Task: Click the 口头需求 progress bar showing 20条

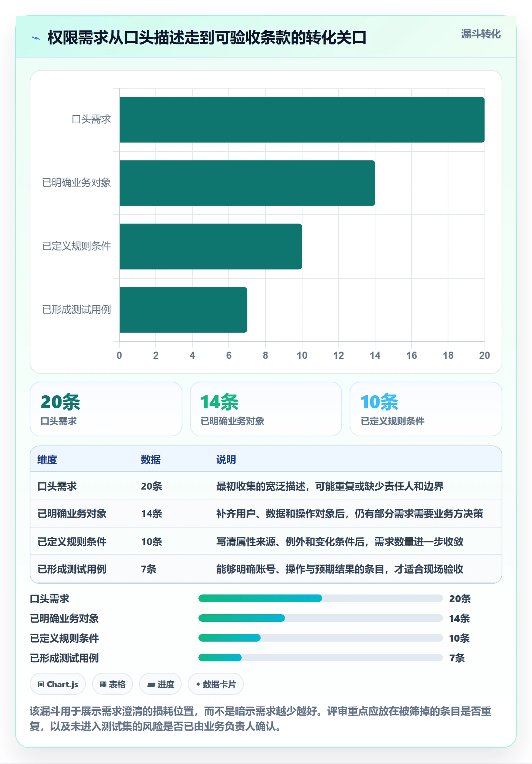Action: click(321, 598)
